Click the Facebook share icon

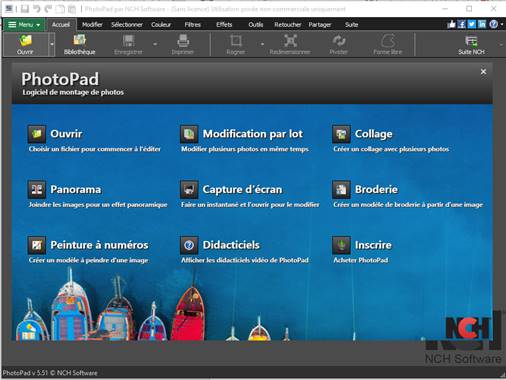tap(462, 24)
